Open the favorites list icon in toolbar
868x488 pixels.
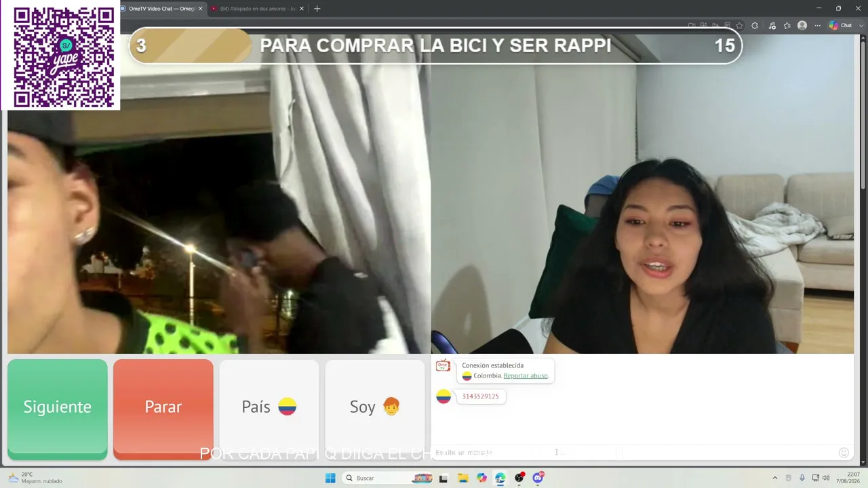pos(787,26)
